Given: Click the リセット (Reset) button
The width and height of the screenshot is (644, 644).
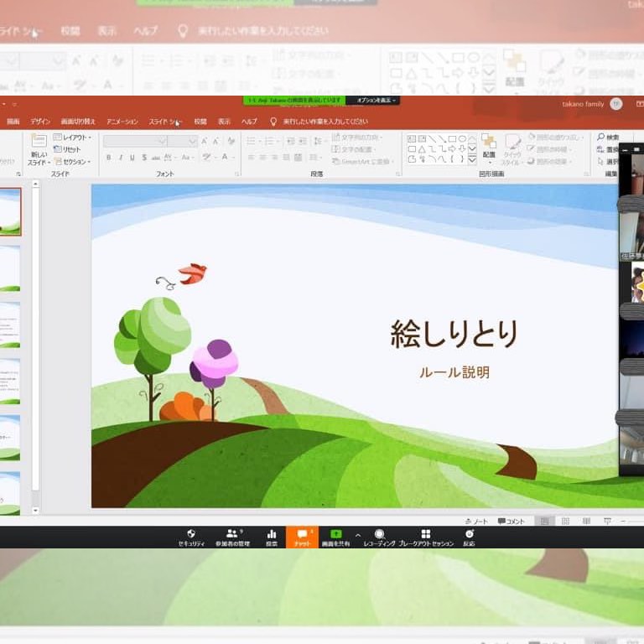Looking at the screenshot, I should (67, 149).
